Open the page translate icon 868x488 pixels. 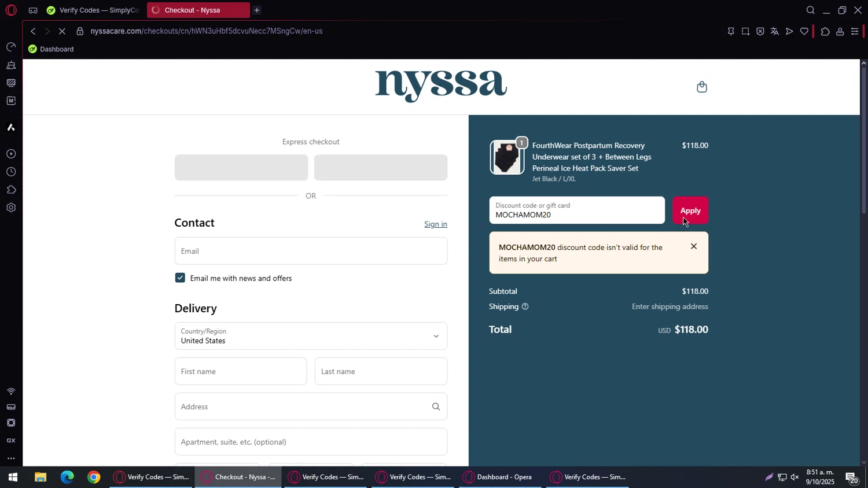click(x=775, y=31)
